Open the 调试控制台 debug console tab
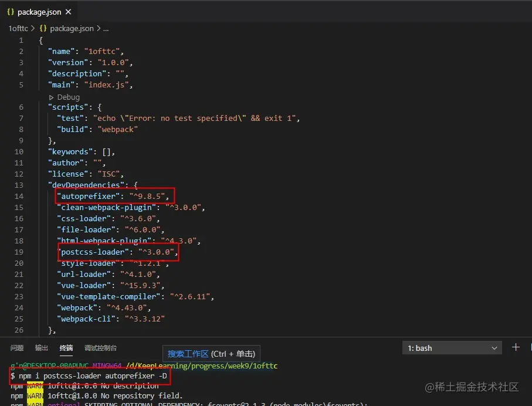The image size is (532, 406). (x=100, y=348)
